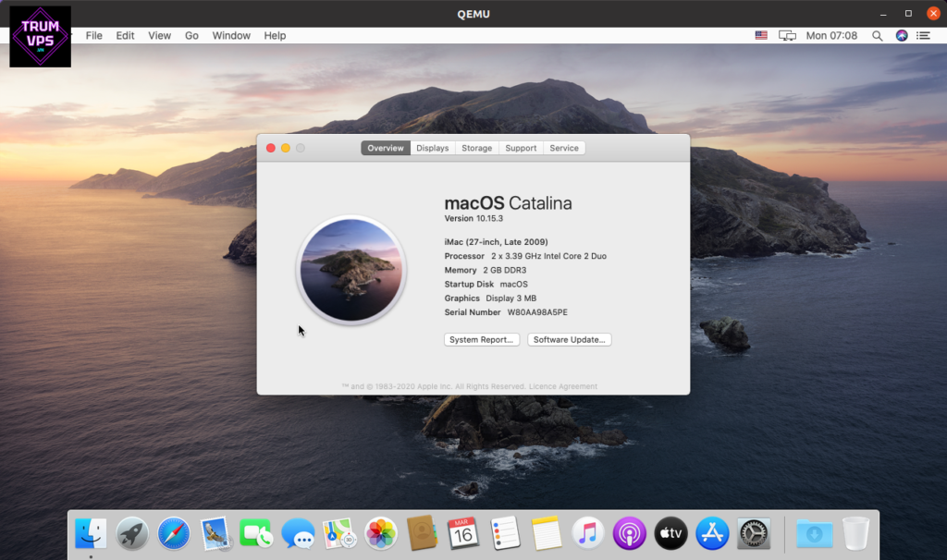Image resolution: width=947 pixels, height=560 pixels.
Task: Launch Launchpad from the dock
Action: pos(132,533)
